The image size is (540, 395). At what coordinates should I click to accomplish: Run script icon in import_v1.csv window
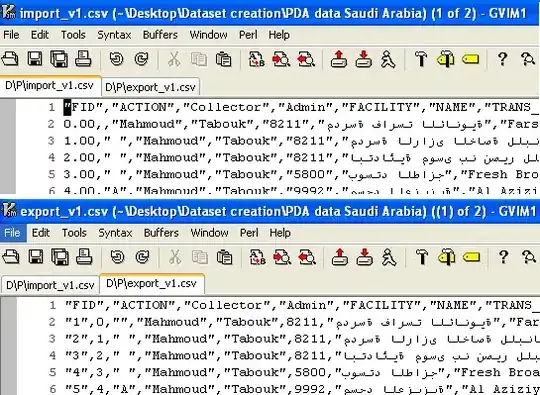click(388, 59)
